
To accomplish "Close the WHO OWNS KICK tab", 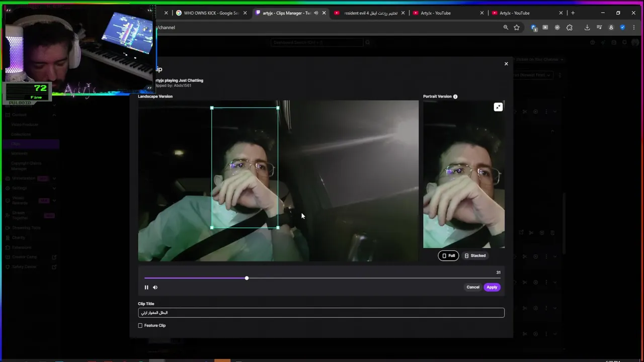I will [245, 13].
